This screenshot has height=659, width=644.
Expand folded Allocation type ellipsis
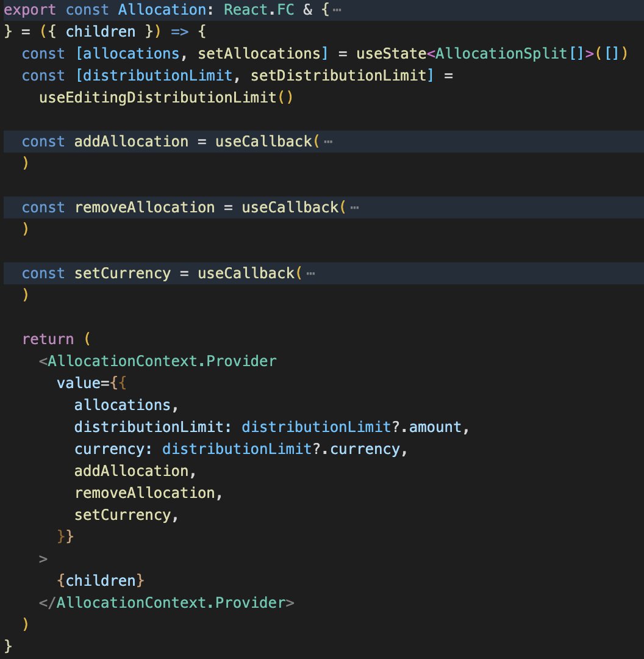[x=337, y=10]
